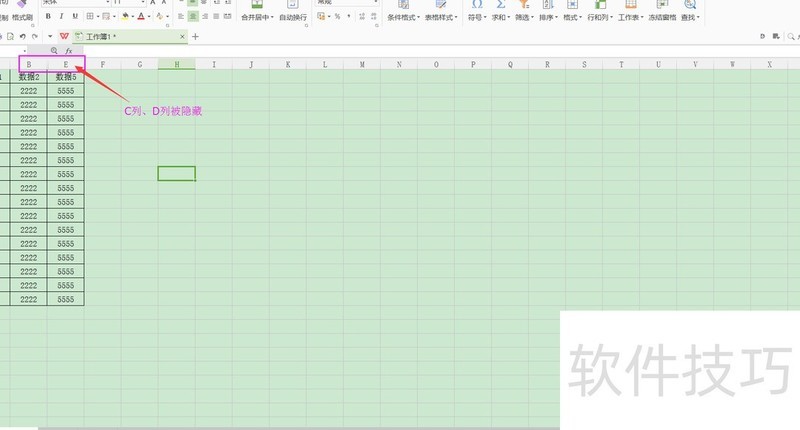
Task: Click the horizontal scrollbar at bottom
Action: (x=298, y=428)
